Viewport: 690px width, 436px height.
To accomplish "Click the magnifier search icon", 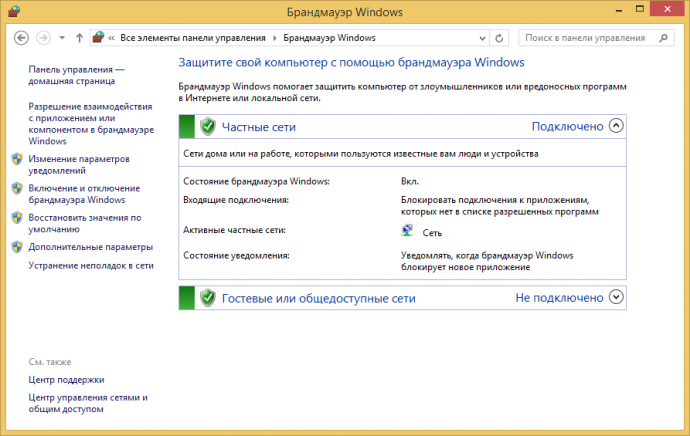I will tap(663, 38).
